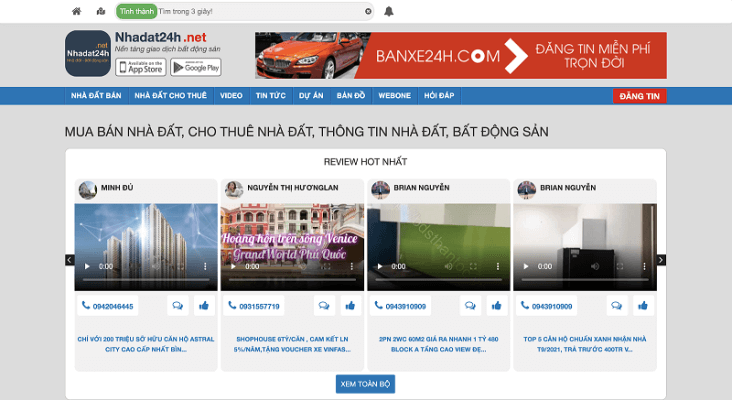
Task: Clear the search box with the X icon
Action: pos(368,11)
